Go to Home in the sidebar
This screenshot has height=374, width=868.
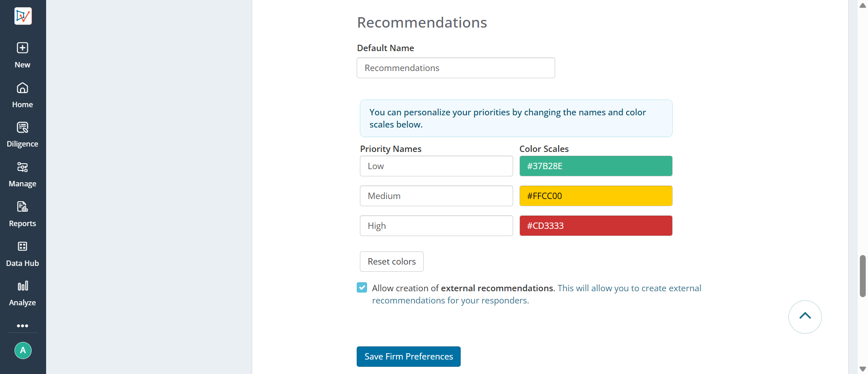pos(23,95)
